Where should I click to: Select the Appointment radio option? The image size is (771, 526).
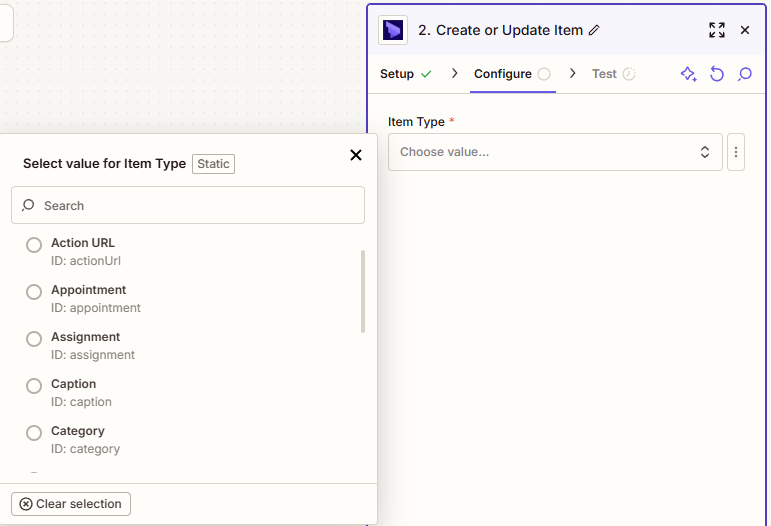34,292
